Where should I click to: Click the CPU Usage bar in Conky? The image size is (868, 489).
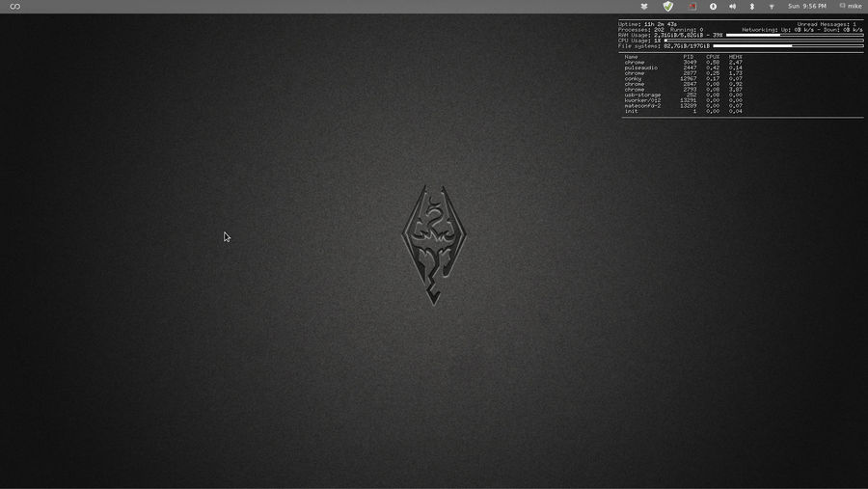pyautogui.click(x=764, y=41)
